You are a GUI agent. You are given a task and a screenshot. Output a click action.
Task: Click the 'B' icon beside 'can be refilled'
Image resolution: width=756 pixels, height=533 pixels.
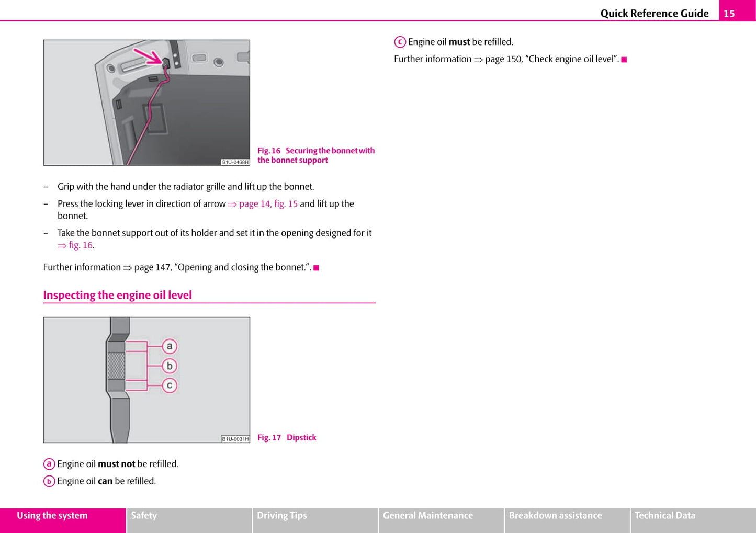click(49, 481)
